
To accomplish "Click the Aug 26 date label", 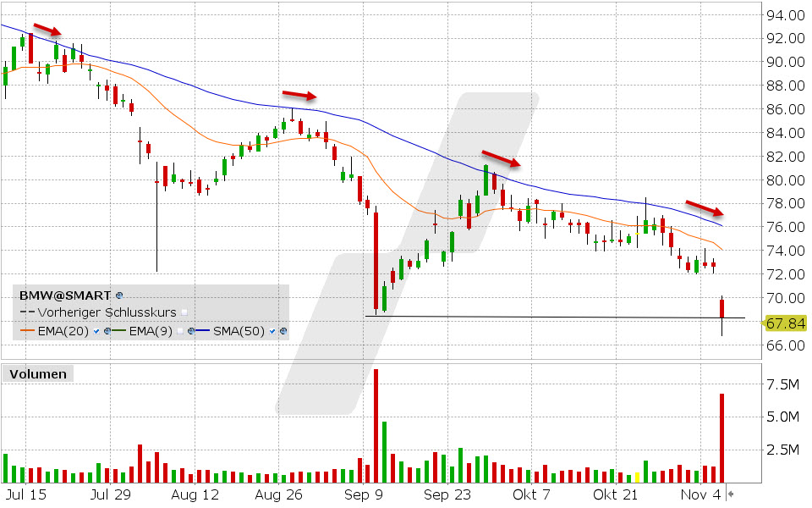I will pyautogui.click(x=278, y=494).
